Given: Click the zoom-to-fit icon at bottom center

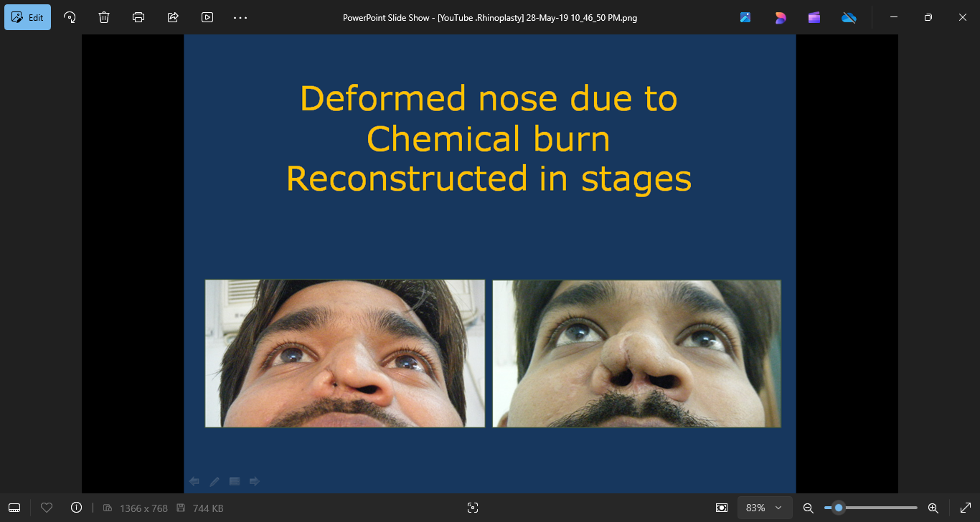Looking at the screenshot, I should click(x=472, y=508).
